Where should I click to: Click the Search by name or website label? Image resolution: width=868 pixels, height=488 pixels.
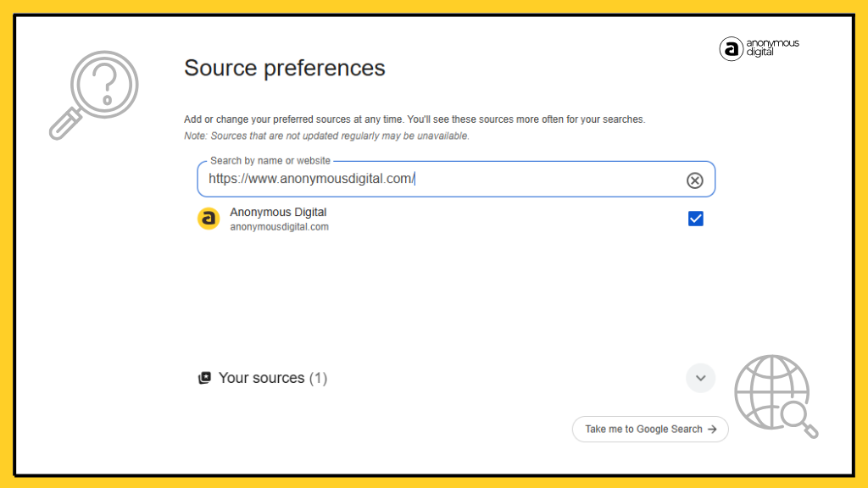[x=270, y=160]
